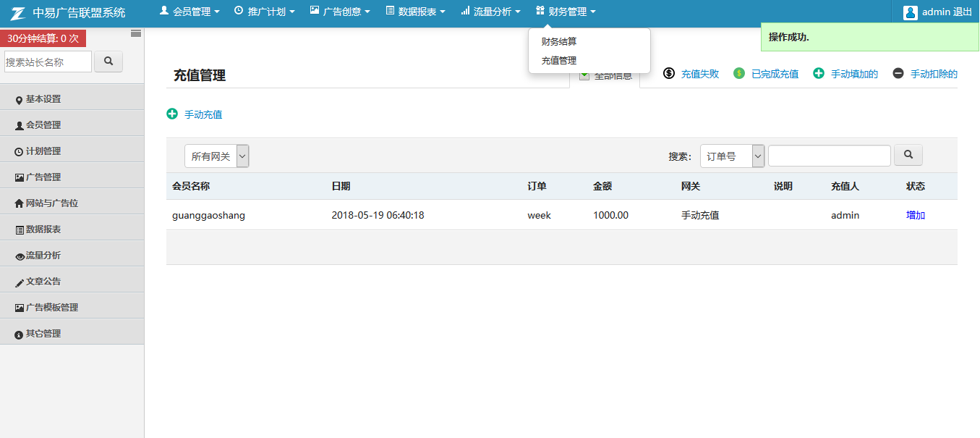Show 已完成充值 completed recharges
This screenshot has width=980, height=438.
[775, 74]
